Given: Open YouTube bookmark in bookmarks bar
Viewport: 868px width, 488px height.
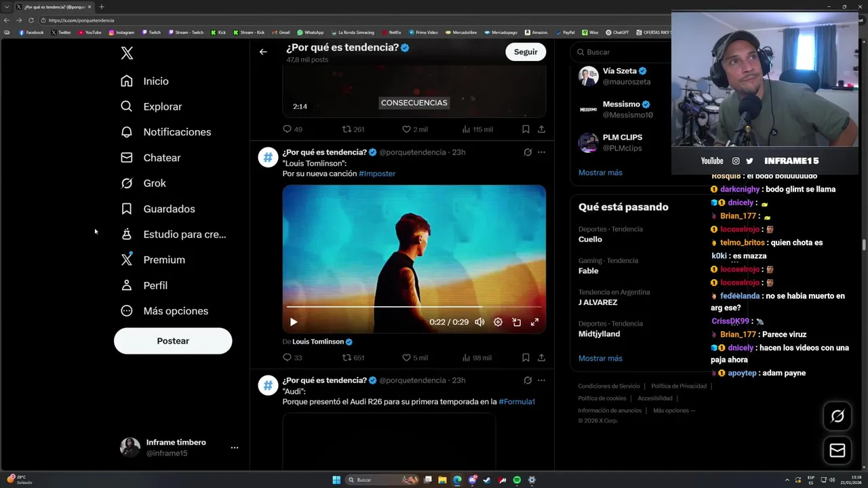Looking at the screenshot, I should [90, 33].
